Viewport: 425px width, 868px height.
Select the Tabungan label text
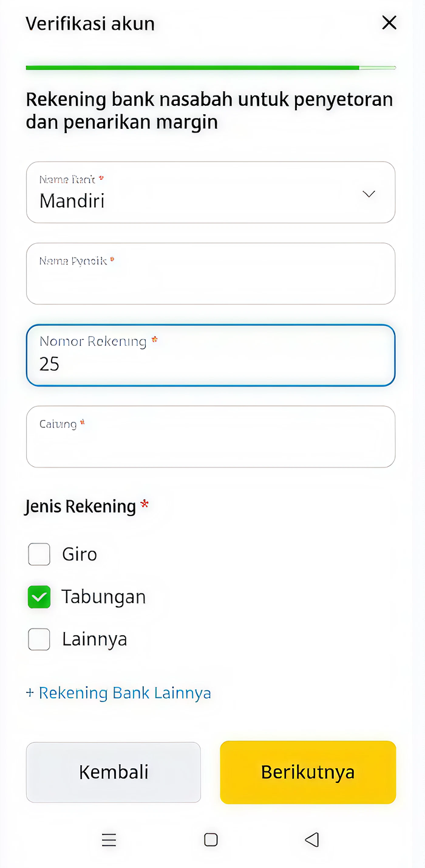coord(104,597)
